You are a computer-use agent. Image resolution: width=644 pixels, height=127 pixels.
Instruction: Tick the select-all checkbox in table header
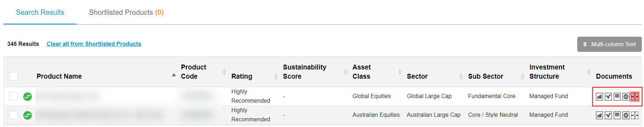pos(13,76)
